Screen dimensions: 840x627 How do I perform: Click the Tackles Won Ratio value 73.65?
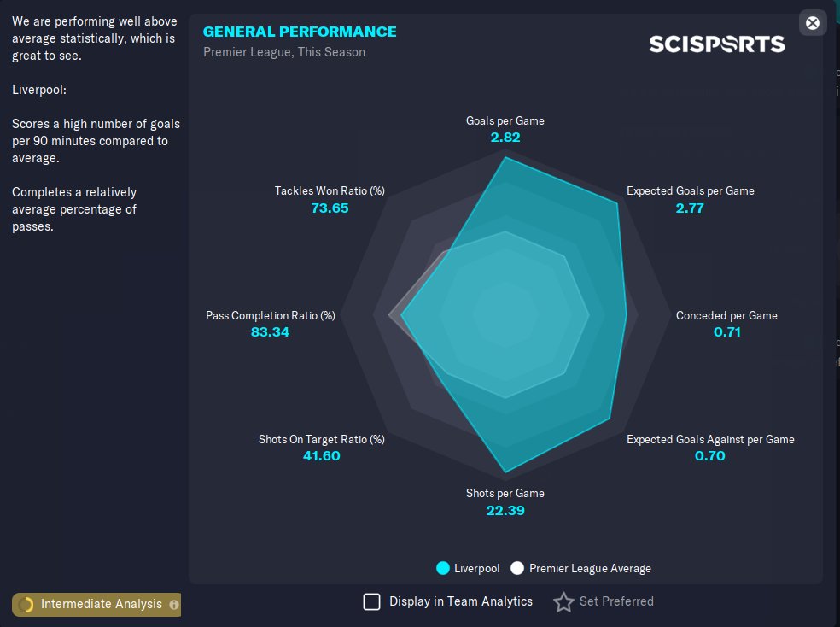click(x=330, y=208)
